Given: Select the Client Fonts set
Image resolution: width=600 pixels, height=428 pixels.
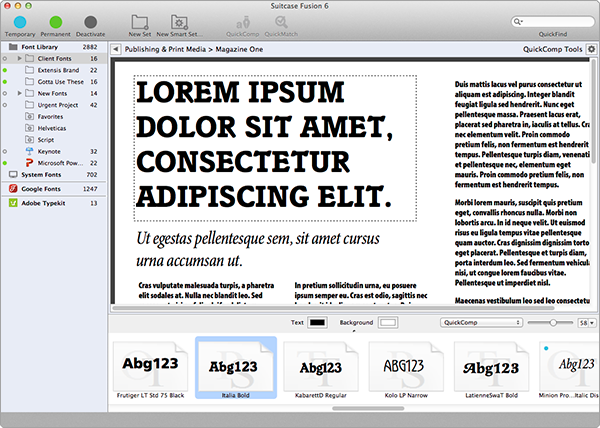Looking at the screenshot, I should (54, 59).
